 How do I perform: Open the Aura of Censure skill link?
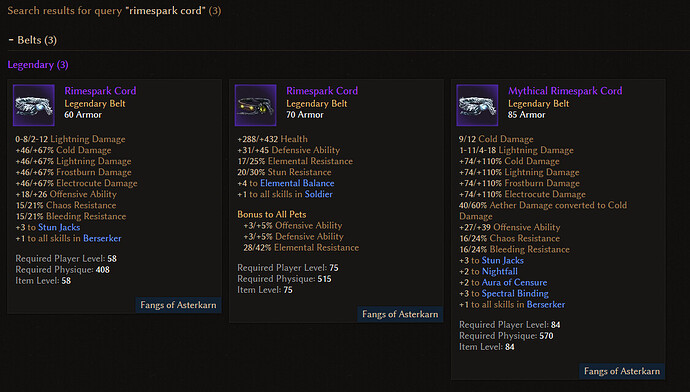pyautogui.click(x=514, y=282)
